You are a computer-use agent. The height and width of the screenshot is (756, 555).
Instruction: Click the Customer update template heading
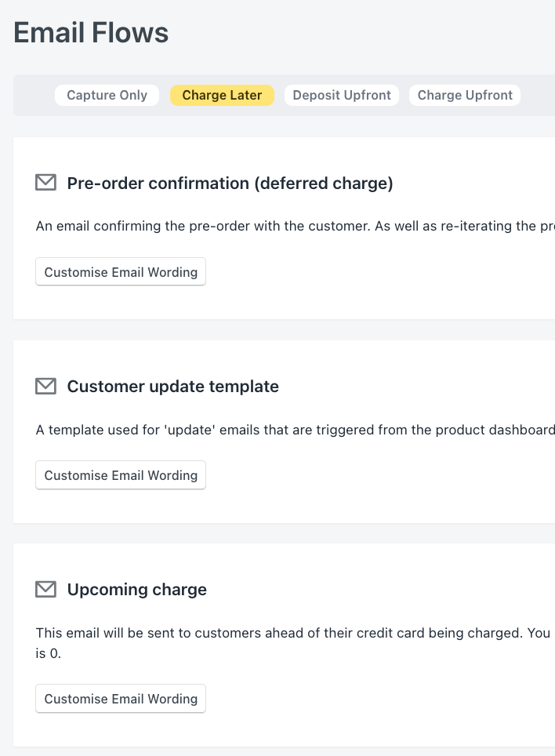click(172, 387)
